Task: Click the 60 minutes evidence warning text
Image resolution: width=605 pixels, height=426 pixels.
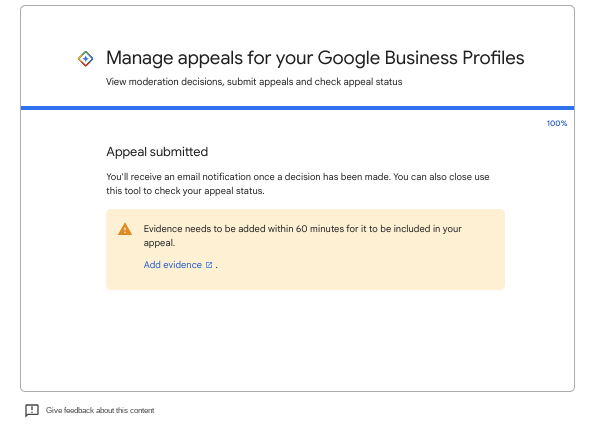Action: pyautogui.click(x=302, y=228)
